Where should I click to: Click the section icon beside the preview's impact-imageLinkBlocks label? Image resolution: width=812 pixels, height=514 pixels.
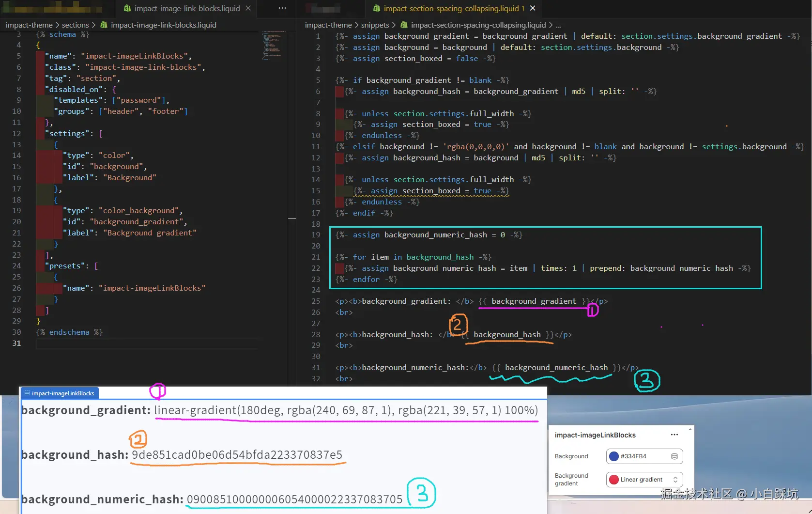[x=27, y=393]
